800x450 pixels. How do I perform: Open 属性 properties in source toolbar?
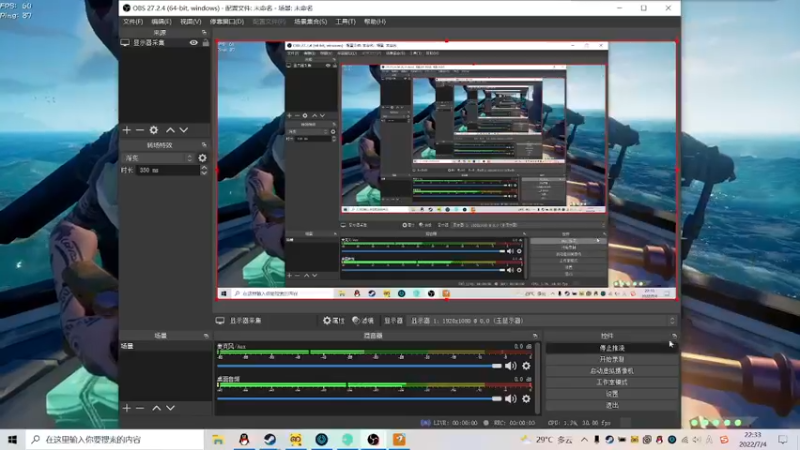coord(334,321)
